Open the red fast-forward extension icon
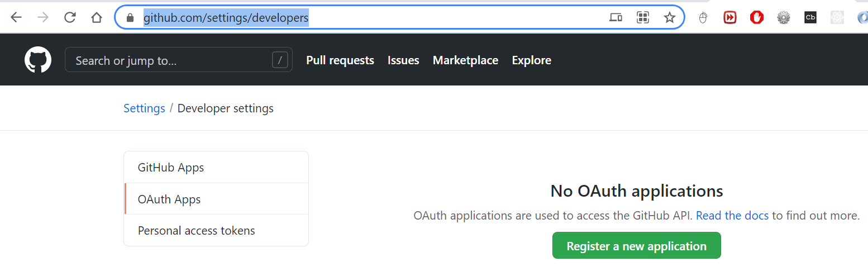This screenshot has height=276, width=868. coord(730,17)
